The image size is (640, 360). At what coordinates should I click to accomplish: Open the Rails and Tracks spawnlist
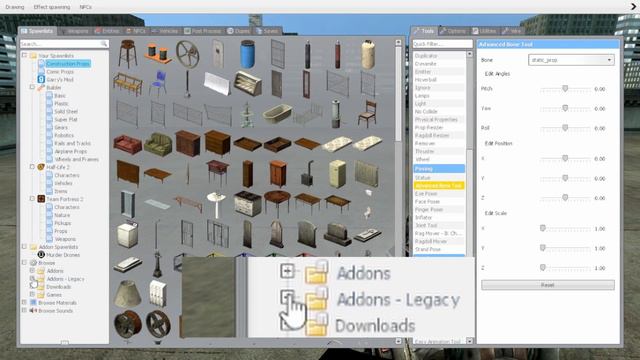72,143
